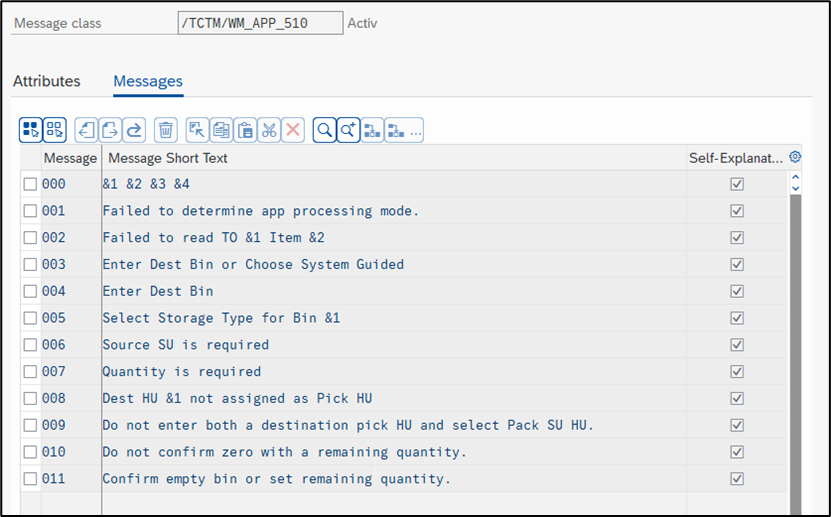Expand the toolbar overflow ellipsis

(416, 130)
